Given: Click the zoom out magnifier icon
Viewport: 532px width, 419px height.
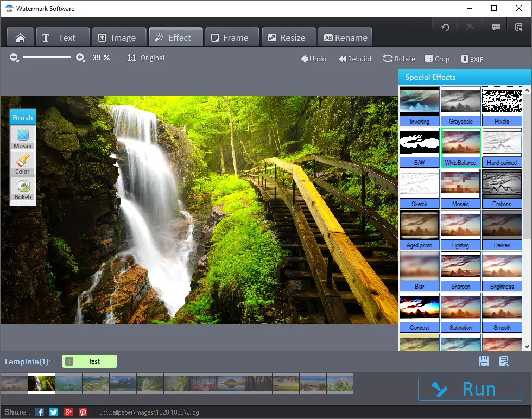Looking at the screenshot, I should point(14,58).
